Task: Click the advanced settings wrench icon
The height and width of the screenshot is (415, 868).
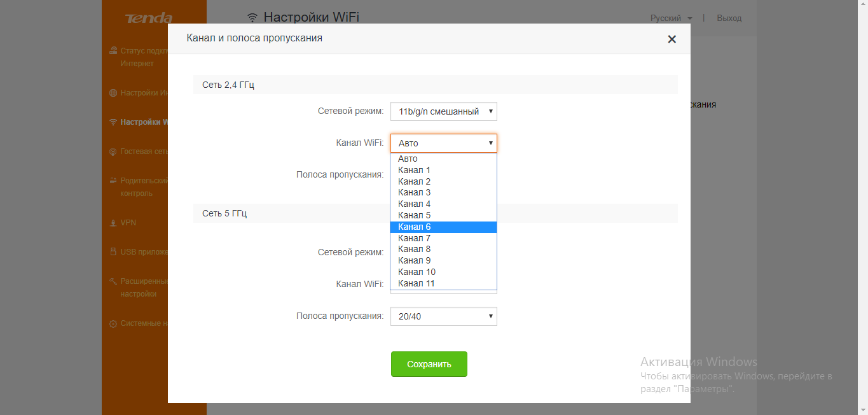Action: 113,281
